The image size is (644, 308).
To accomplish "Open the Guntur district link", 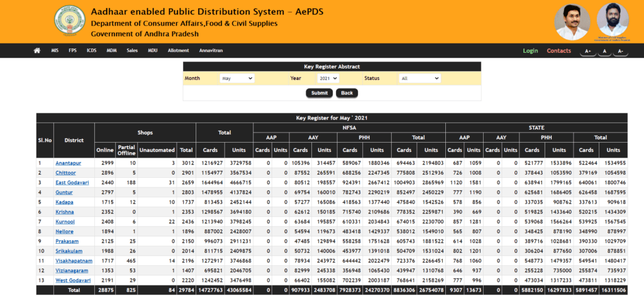I will (x=65, y=192).
